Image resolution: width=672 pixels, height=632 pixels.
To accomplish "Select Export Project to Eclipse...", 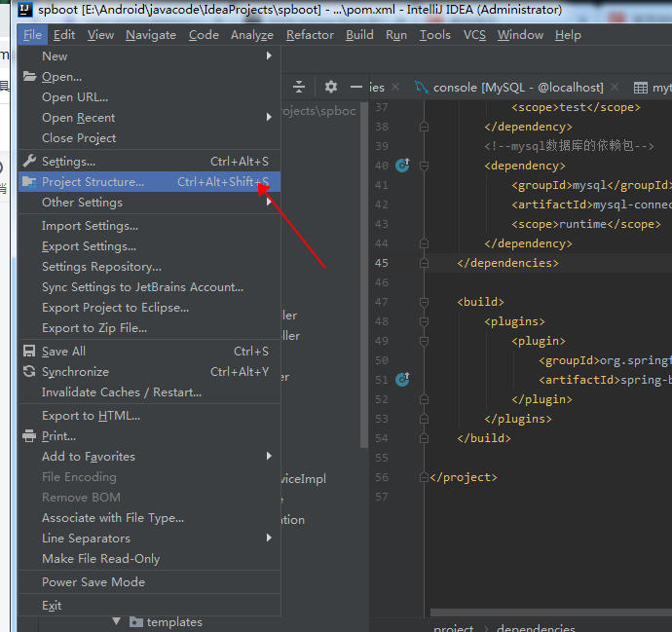I will coord(150,308).
